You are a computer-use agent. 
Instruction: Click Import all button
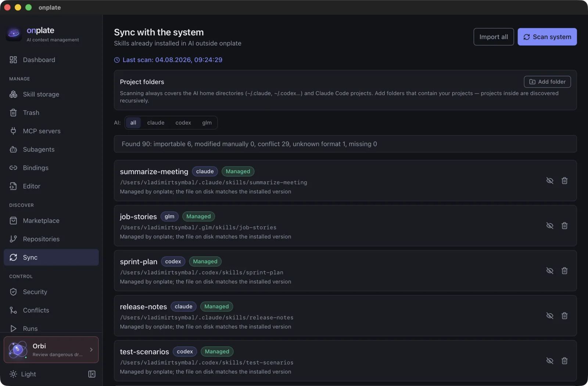click(x=494, y=37)
